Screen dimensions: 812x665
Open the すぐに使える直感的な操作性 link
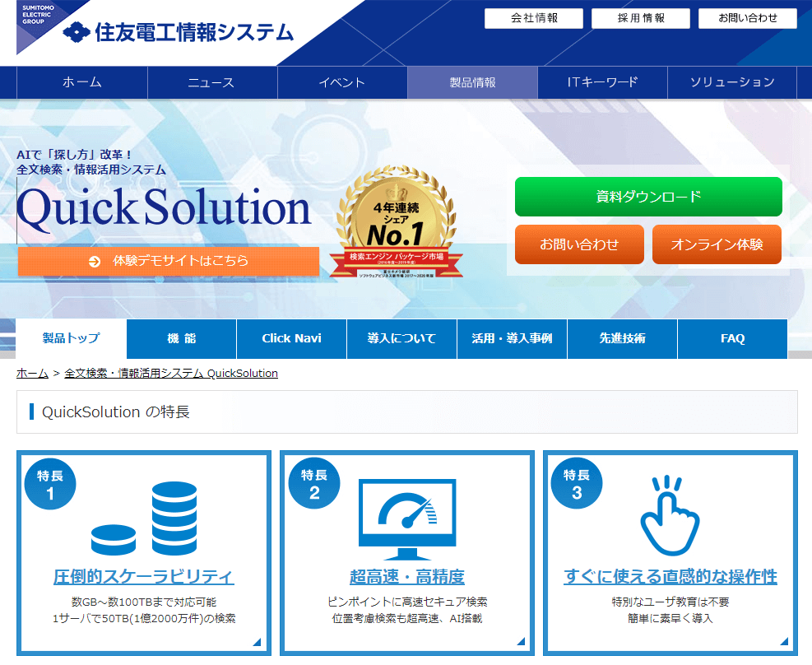tap(670, 576)
